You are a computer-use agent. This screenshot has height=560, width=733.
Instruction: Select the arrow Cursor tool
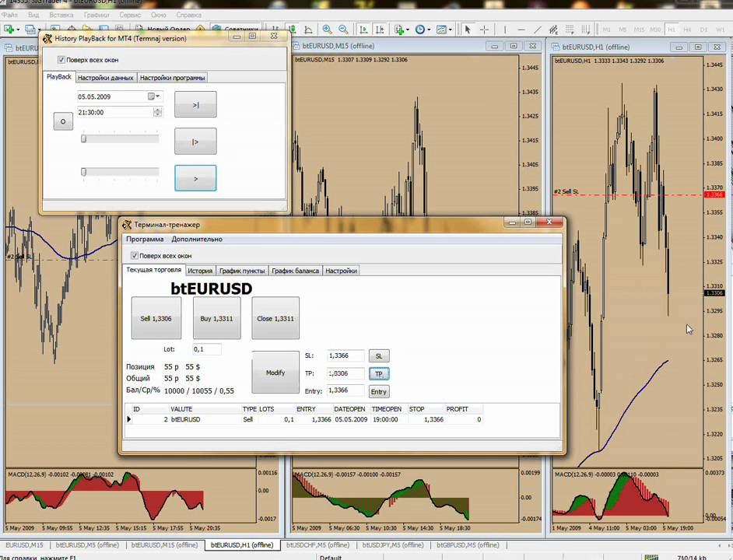pyautogui.click(x=468, y=30)
